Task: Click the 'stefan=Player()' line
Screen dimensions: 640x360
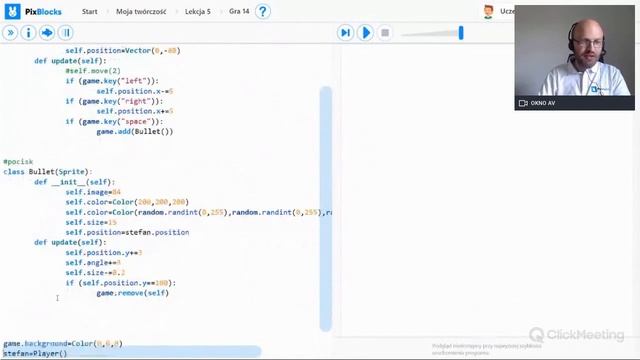Action: point(35,353)
